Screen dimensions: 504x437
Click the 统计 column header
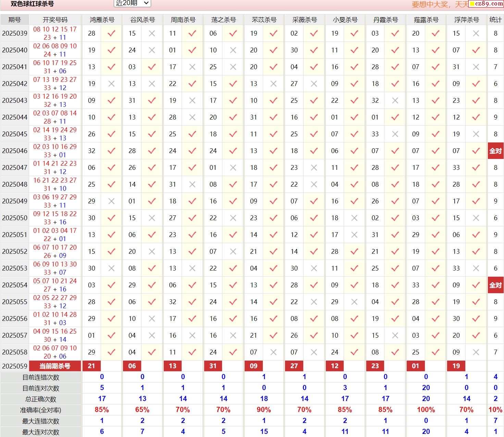(495, 20)
